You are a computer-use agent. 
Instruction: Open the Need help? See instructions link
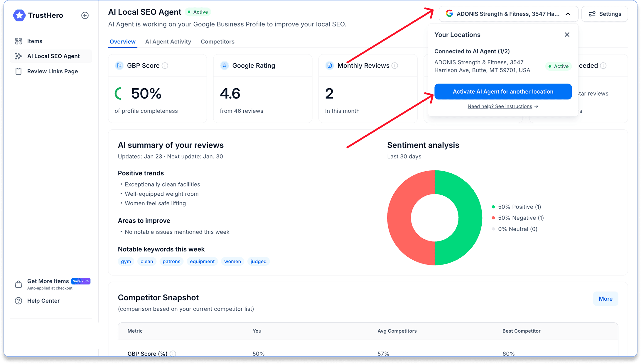coord(500,106)
